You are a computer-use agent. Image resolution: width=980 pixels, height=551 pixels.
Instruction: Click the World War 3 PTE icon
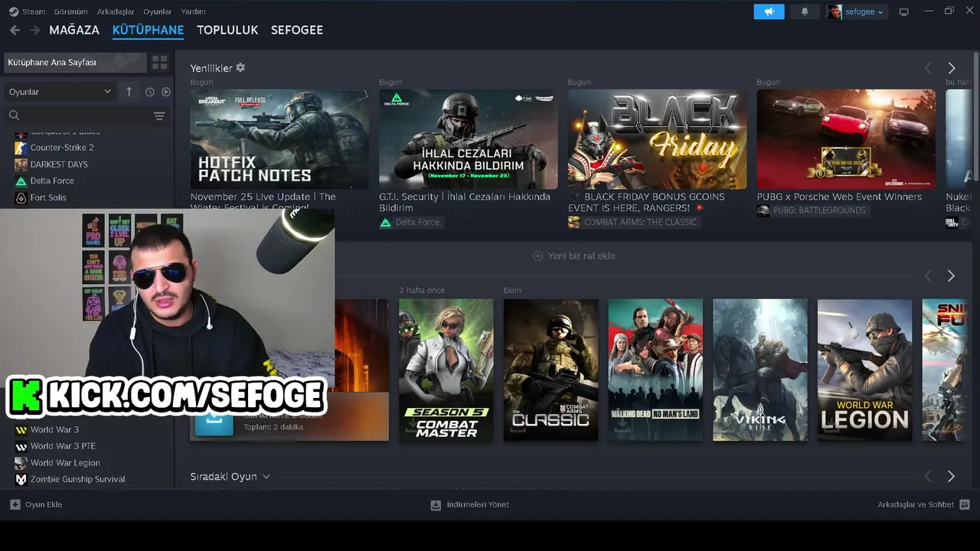pyautogui.click(x=21, y=446)
